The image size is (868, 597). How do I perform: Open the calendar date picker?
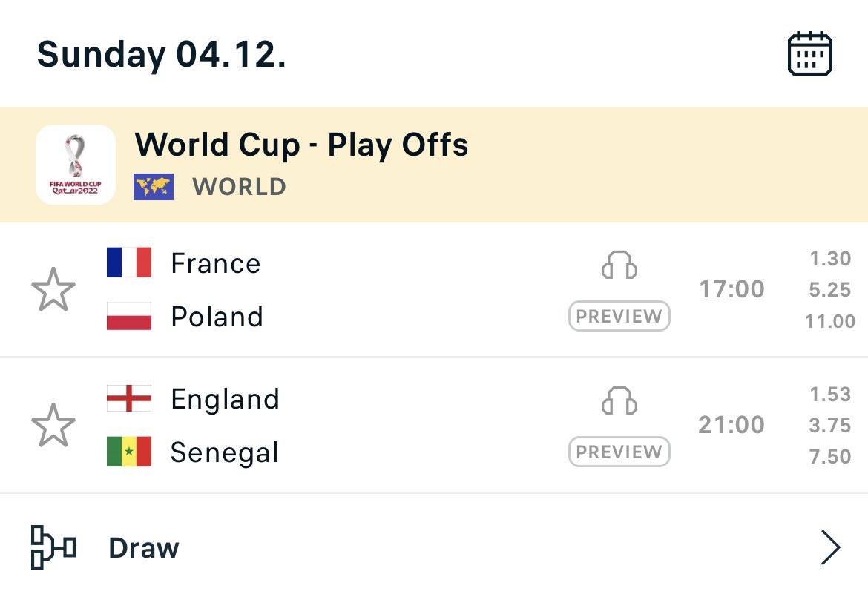[809, 53]
